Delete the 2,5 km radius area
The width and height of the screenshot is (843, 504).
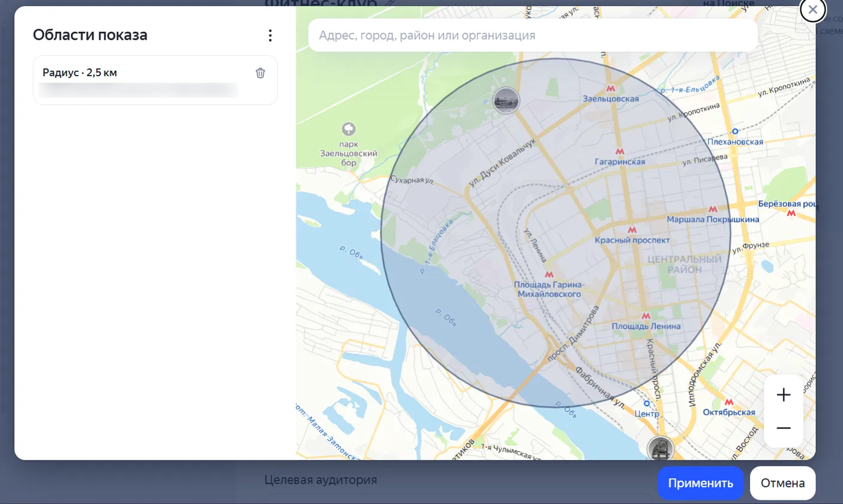pyautogui.click(x=260, y=73)
